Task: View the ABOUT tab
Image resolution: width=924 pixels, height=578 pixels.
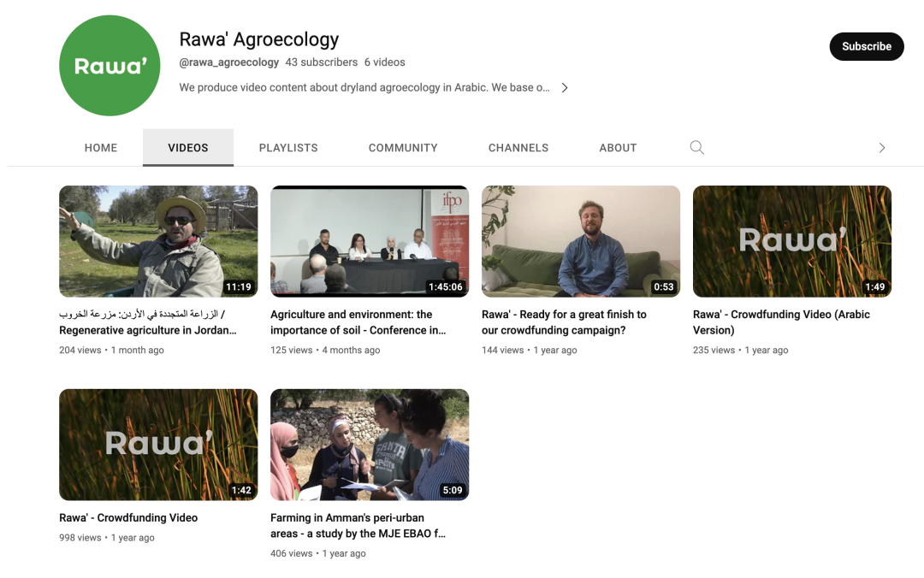Action: coord(618,148)
